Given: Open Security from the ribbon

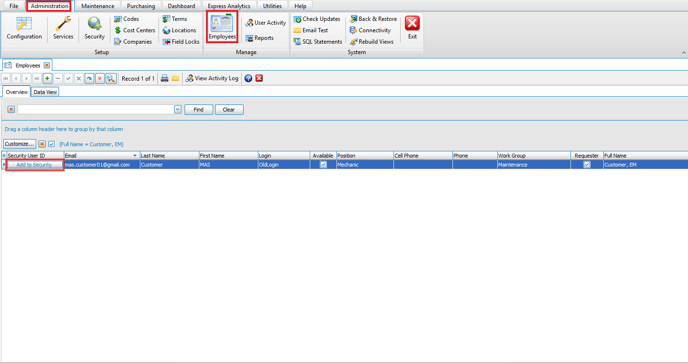Looking at the screenshot, I should point(94,28).
